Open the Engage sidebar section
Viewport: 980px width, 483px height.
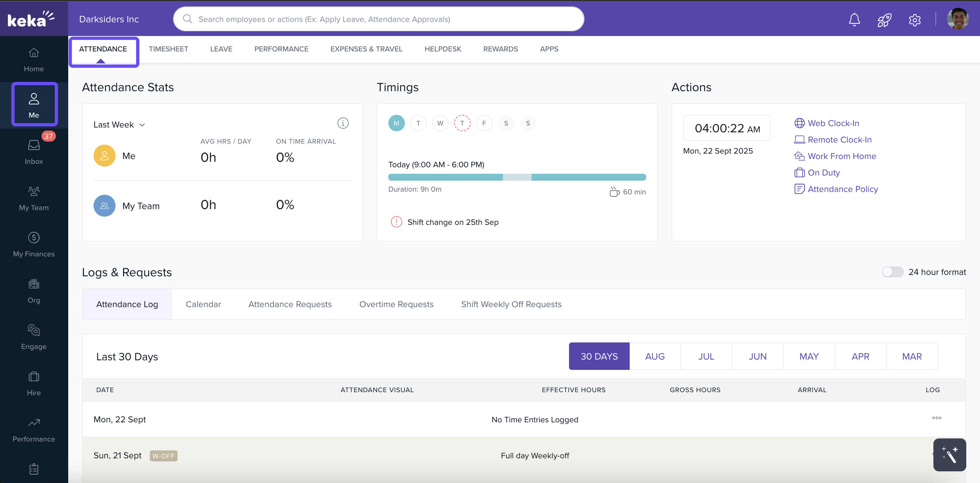34,337
